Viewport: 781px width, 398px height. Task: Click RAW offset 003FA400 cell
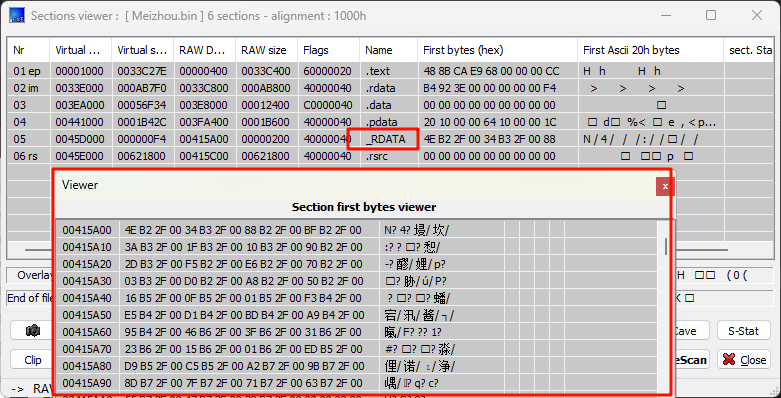point(204,122)
